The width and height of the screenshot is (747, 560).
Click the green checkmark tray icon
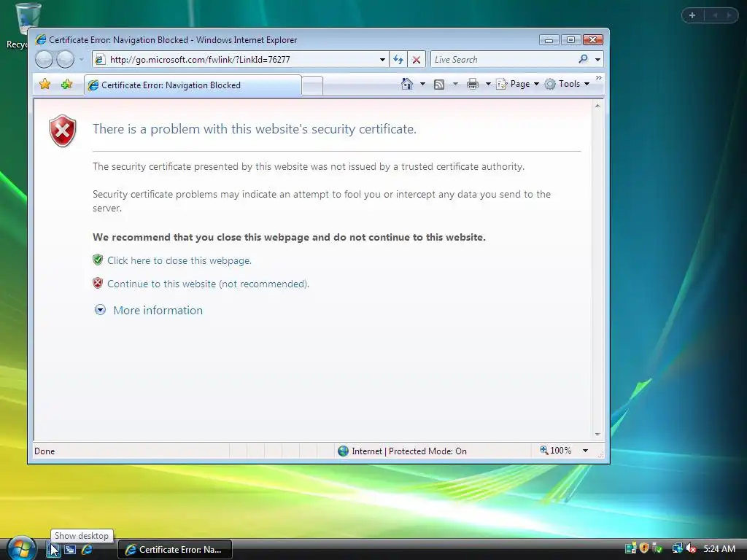click(657, 548)
